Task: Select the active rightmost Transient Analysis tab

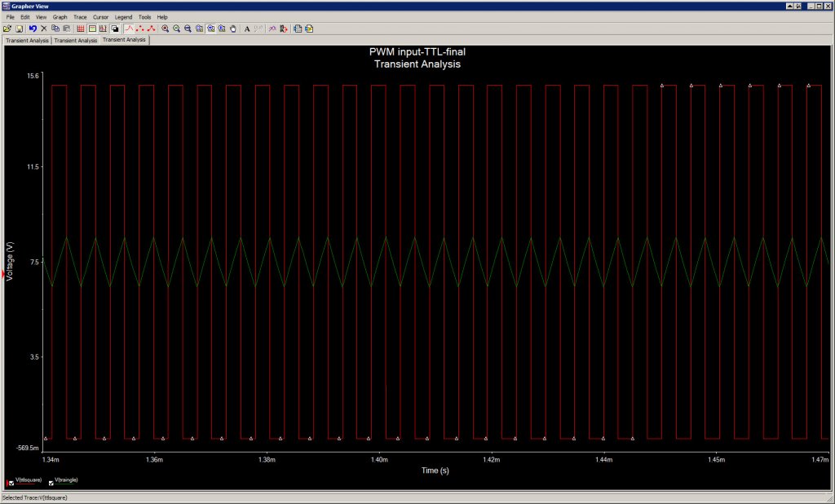Action: [124, 40]
